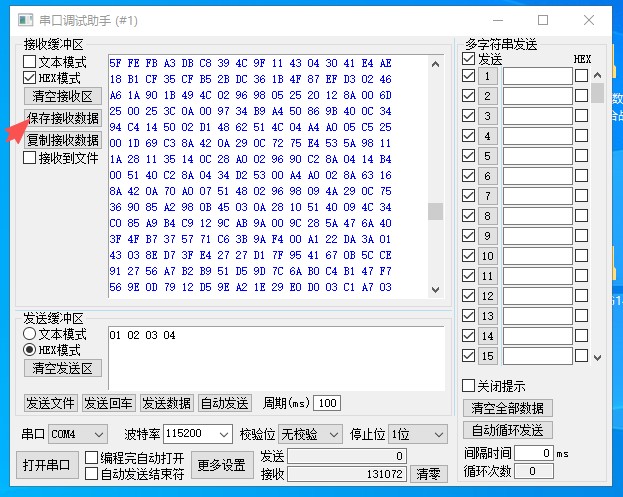Click 清空全部数据 button
Viewport: 623px width, 497px height.
pos(507,408)
